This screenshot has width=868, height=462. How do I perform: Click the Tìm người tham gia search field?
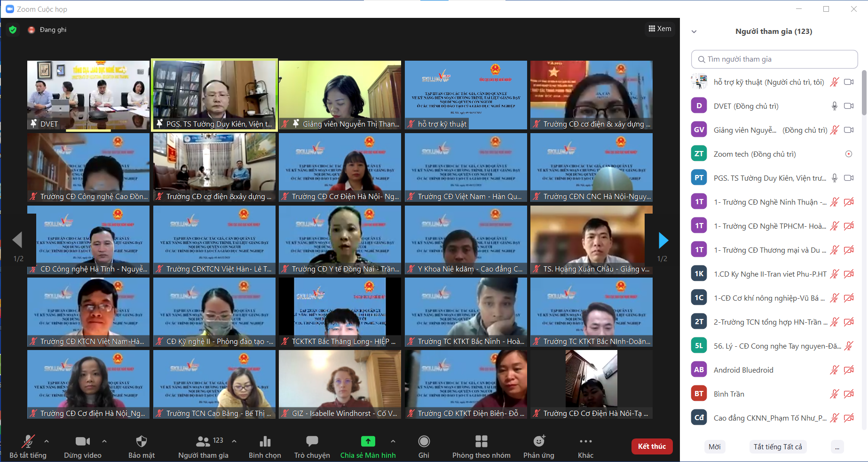[774, 59]
